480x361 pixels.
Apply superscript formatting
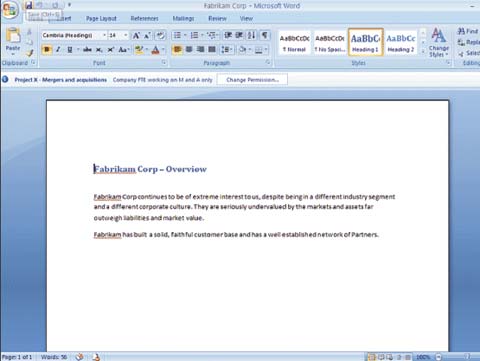pyautogui.click(x=110, y=50)
